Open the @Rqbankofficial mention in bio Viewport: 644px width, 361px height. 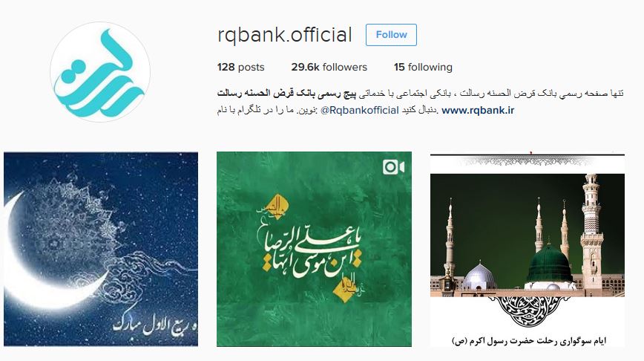pyautogui.click(x=359, y=110)
